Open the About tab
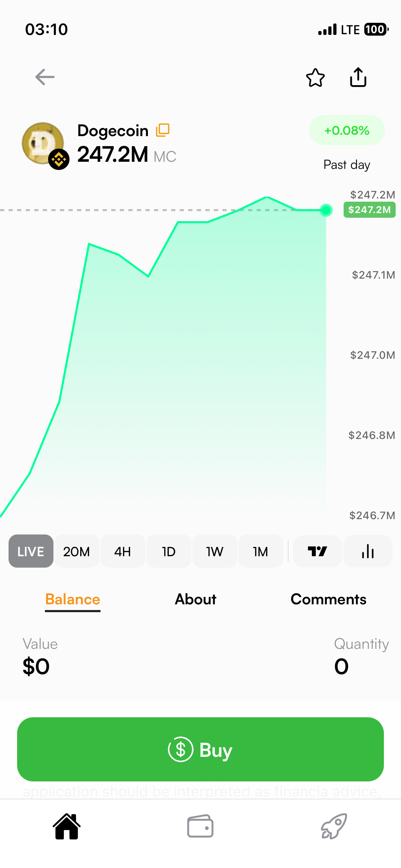The width and height of the screenshot is (401, 868). (x=196, y=599)
